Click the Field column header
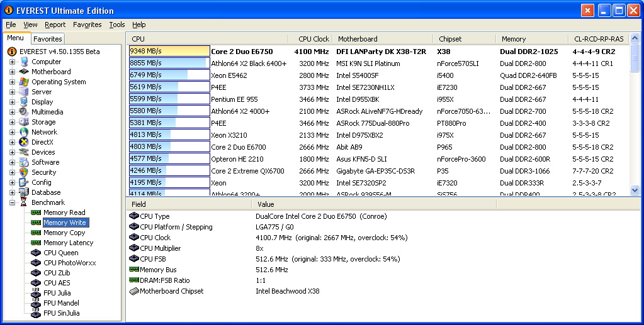 [189, 204]
